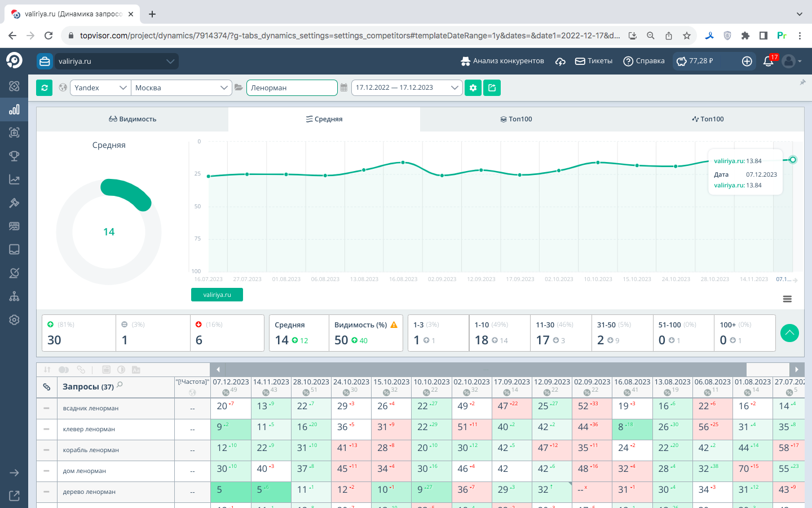Click the cloud sync icon in header

coord(560,61)
